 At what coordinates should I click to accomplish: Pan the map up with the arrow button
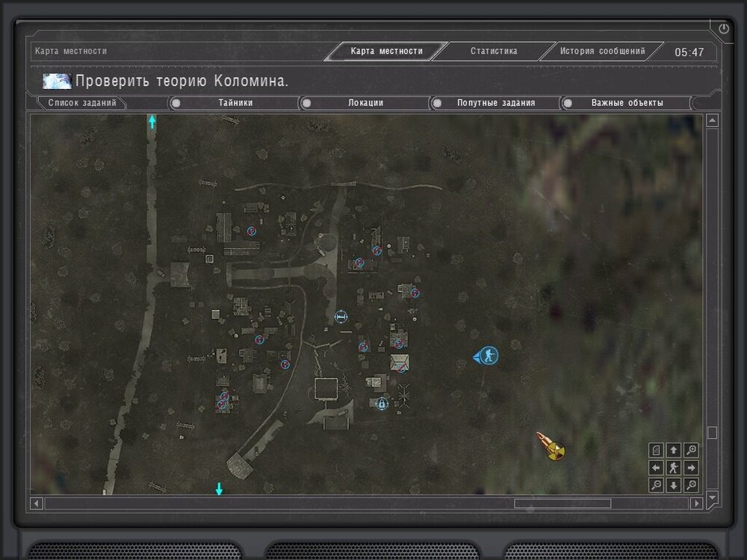tap(673, 450)
